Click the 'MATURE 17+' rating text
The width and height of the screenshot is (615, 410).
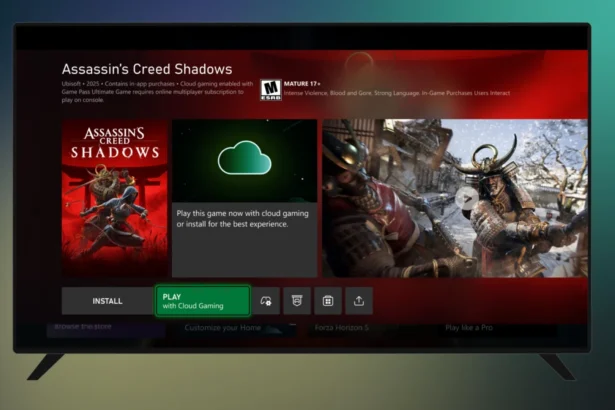click(x=302, y=84)
